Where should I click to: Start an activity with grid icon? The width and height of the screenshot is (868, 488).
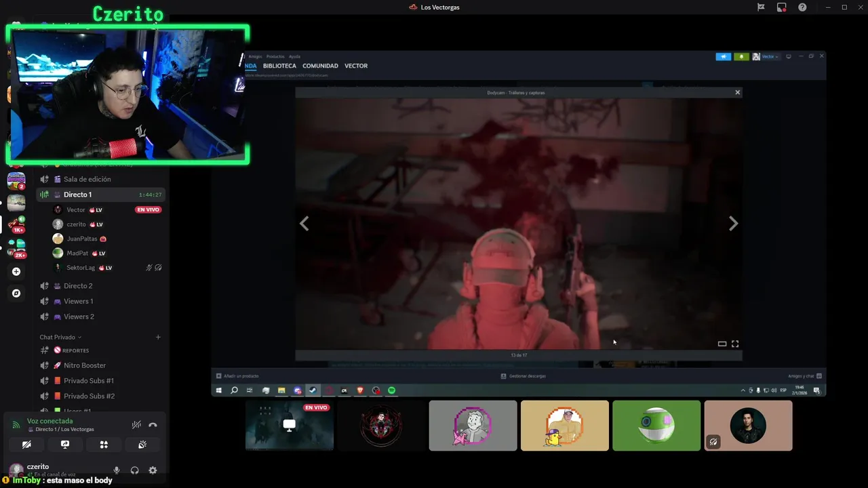[x=104, y=445]
